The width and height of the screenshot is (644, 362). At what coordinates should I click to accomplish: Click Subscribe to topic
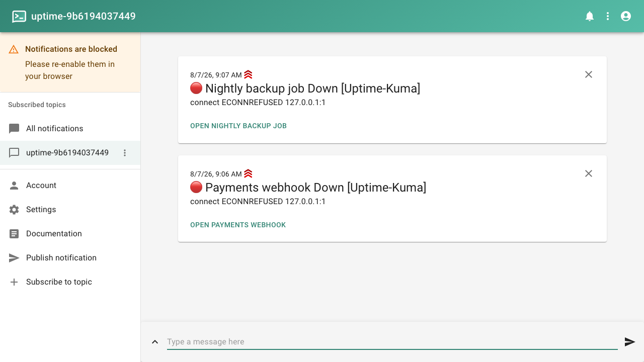coord(70,282)
